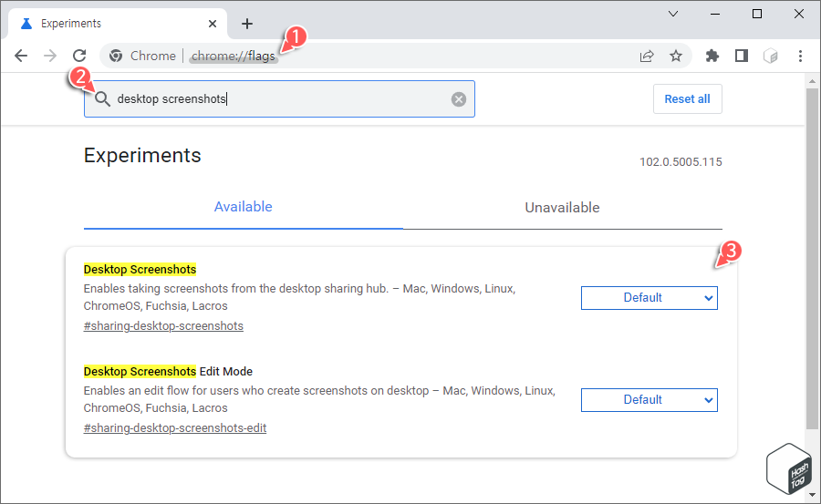Viewport: 821px width, 504px height.
Task: Switch to the Unavailable tab
Action: [562, 207]
